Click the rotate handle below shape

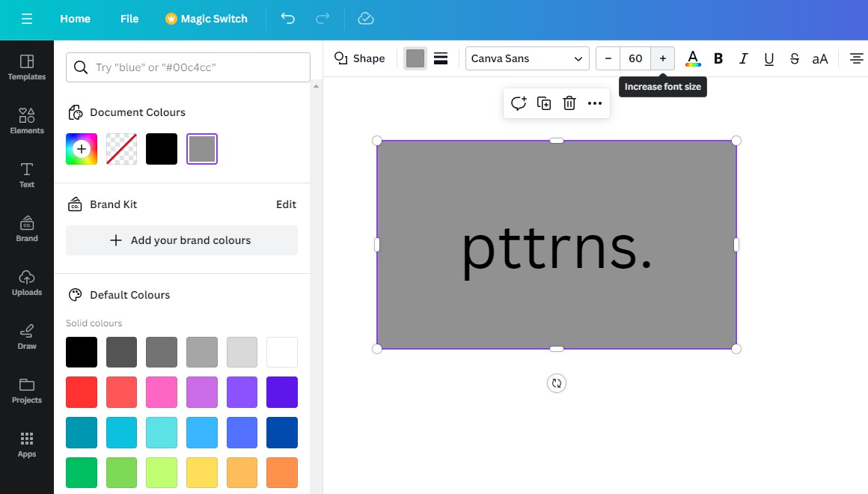tap(556, 383)
